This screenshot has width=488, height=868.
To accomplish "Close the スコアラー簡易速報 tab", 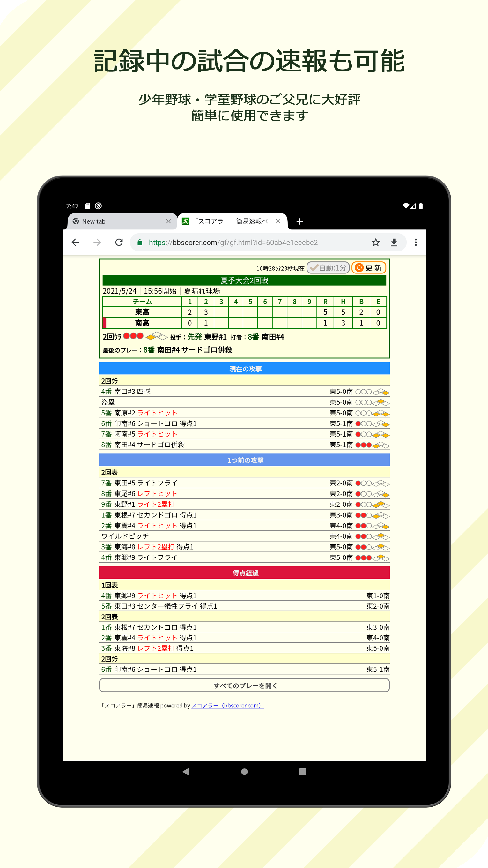I will 278,221.
